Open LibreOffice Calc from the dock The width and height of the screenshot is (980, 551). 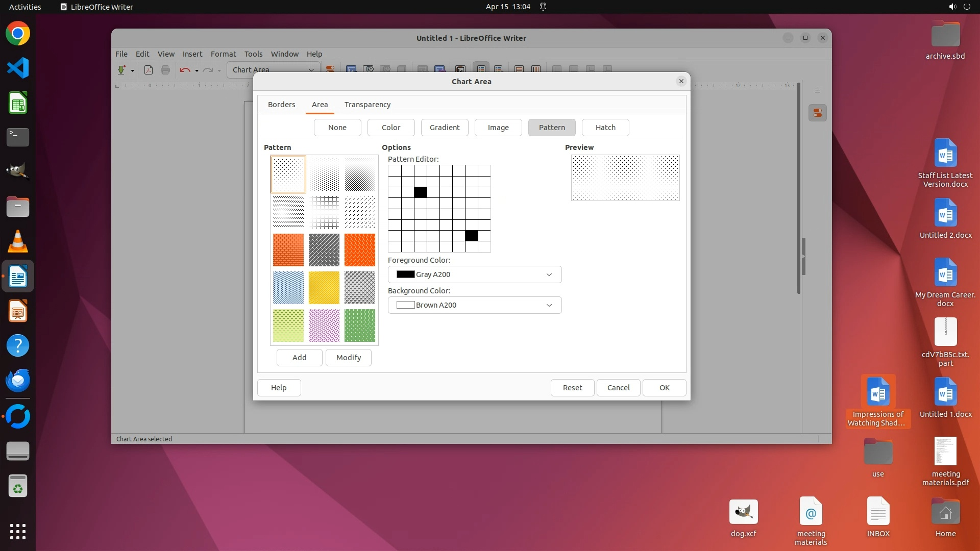[18, 103]
